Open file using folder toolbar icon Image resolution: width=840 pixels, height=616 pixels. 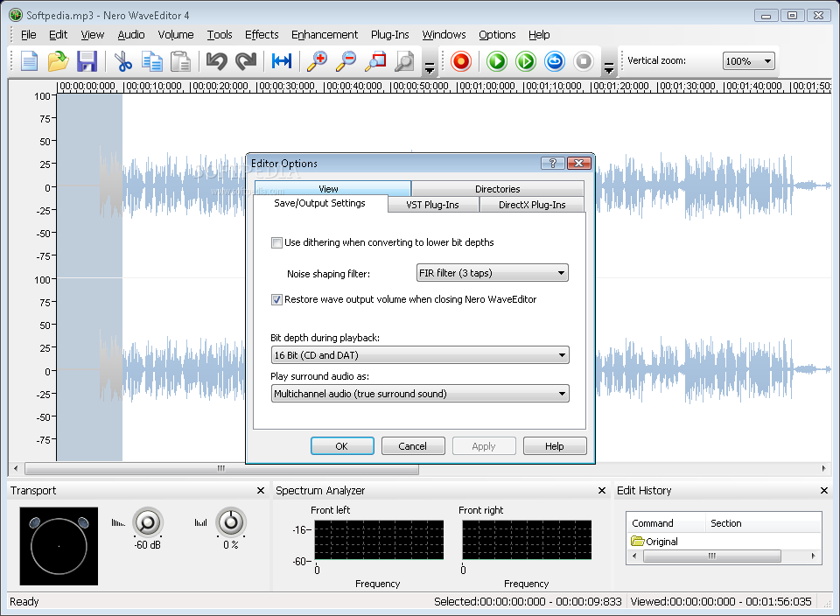point(58,61)
